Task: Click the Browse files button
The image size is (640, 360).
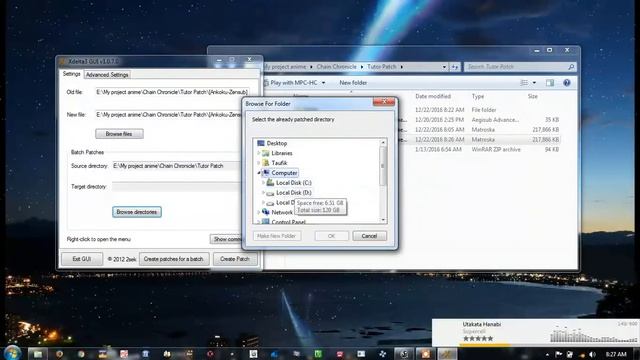Action: pyautogui.click(x=119, y=134)
